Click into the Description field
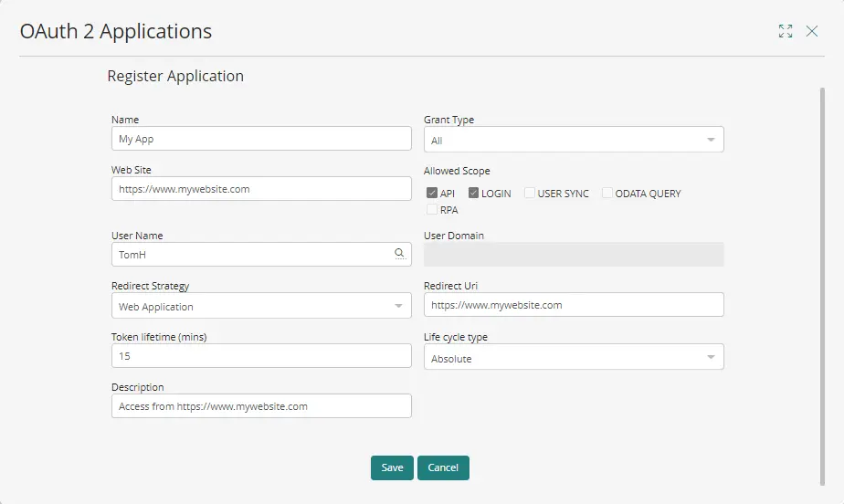The image size is (844, 504). tap(261, 406)
